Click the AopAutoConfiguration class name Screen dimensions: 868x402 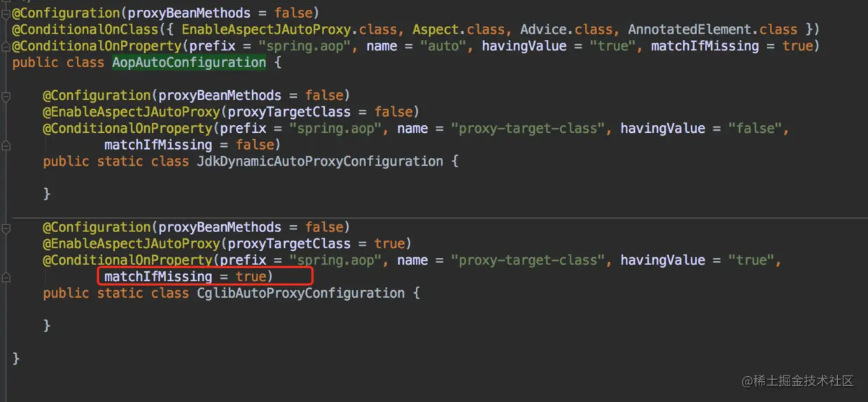(x=189, y=63)
